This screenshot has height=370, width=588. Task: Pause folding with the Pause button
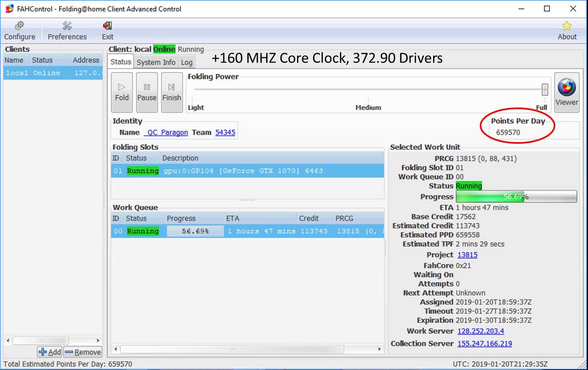pyautogui.click(x=147, y=92)
